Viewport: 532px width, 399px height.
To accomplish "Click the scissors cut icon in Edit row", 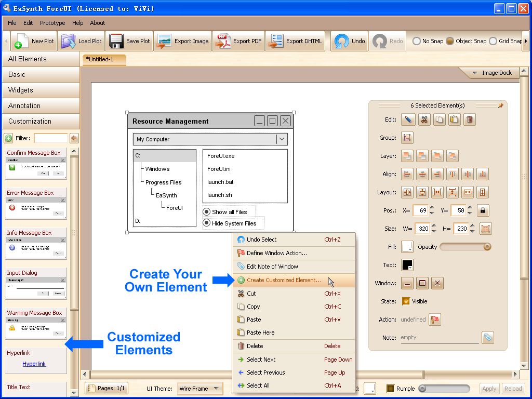I will click(x=423, y=119).
